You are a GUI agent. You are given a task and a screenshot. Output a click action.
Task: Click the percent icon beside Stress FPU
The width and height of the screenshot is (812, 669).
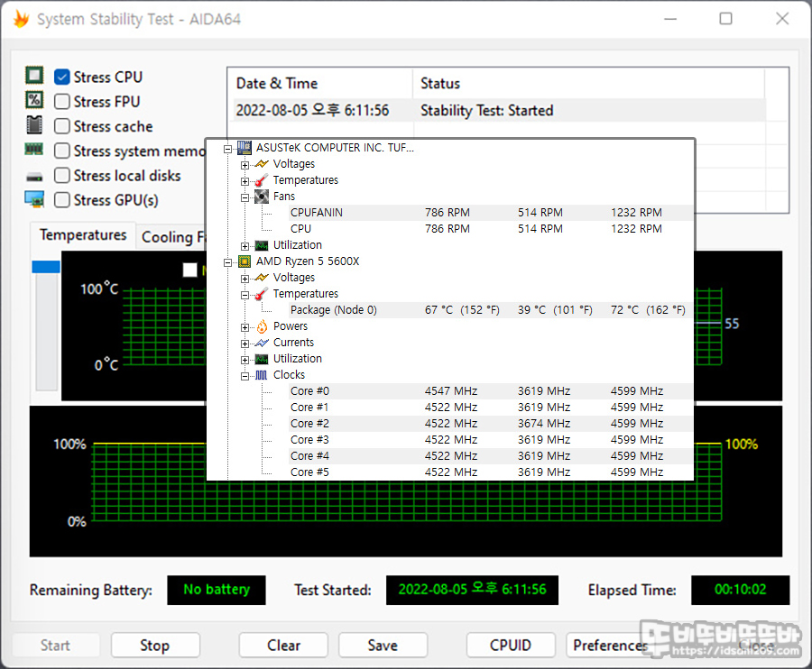(x=34, y=100)
